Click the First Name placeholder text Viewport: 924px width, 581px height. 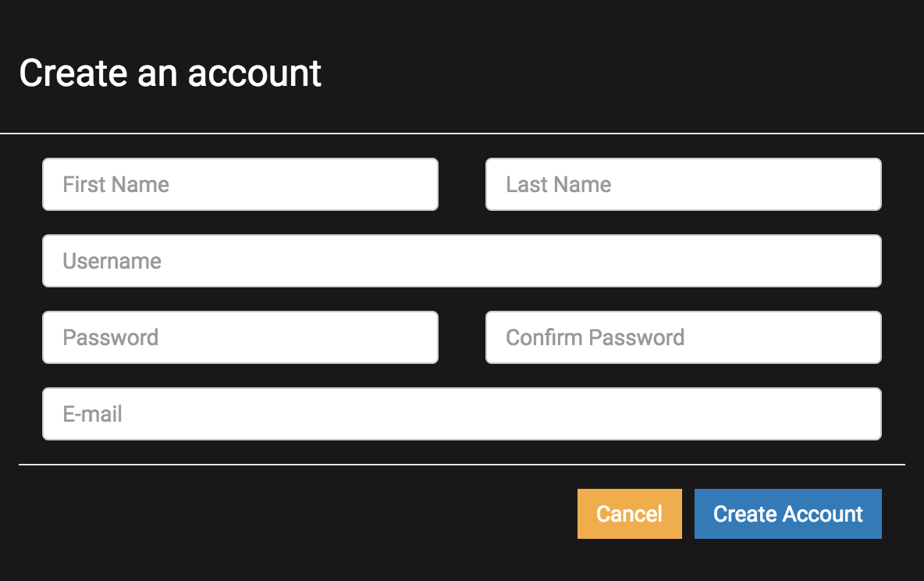coord(116,184)
